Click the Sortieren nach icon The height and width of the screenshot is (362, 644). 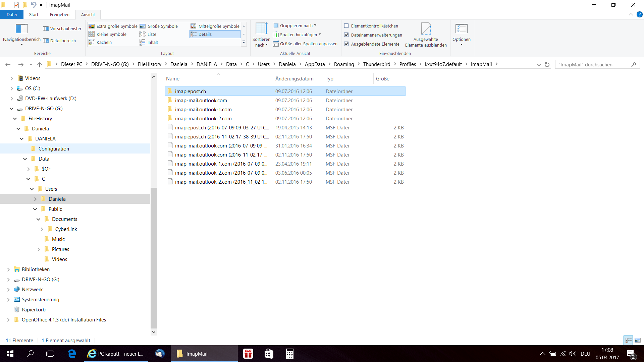click(261, 29)
